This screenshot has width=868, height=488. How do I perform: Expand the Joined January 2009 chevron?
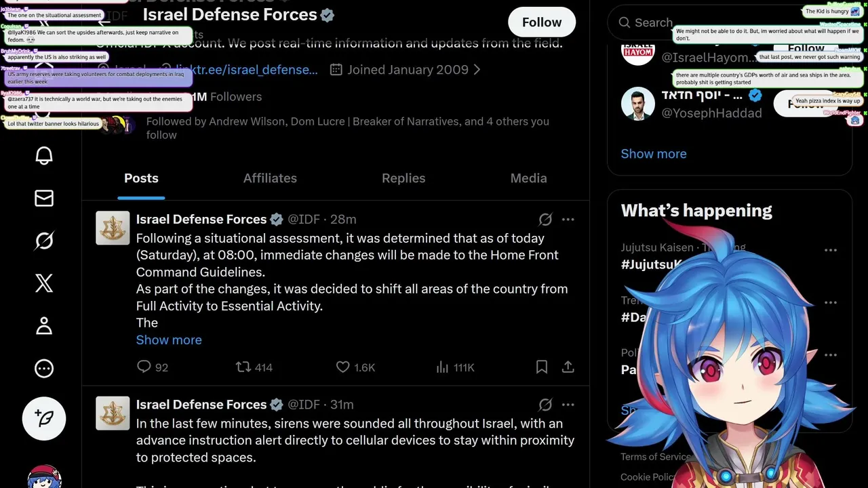[x=477, y=70]
